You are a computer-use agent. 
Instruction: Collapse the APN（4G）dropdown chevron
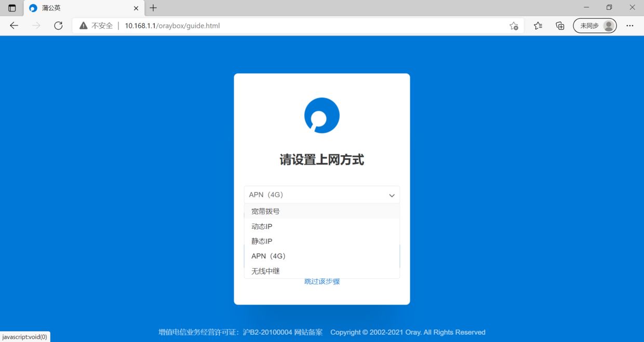click(392, 195)
